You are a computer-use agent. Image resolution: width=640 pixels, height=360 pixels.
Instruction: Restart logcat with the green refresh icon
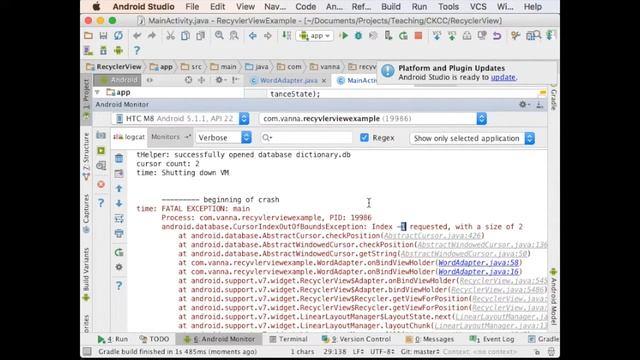coord(119,253)
